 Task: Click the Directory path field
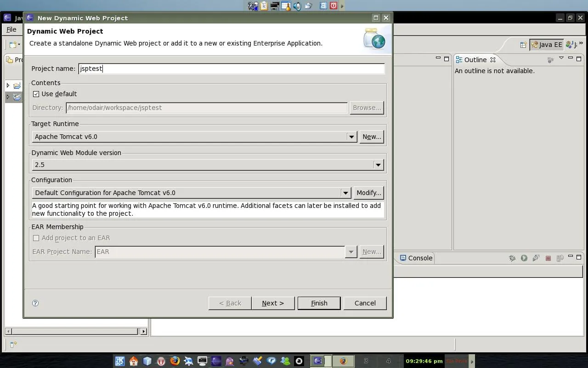pyautogui.click(x=207, y=108)
